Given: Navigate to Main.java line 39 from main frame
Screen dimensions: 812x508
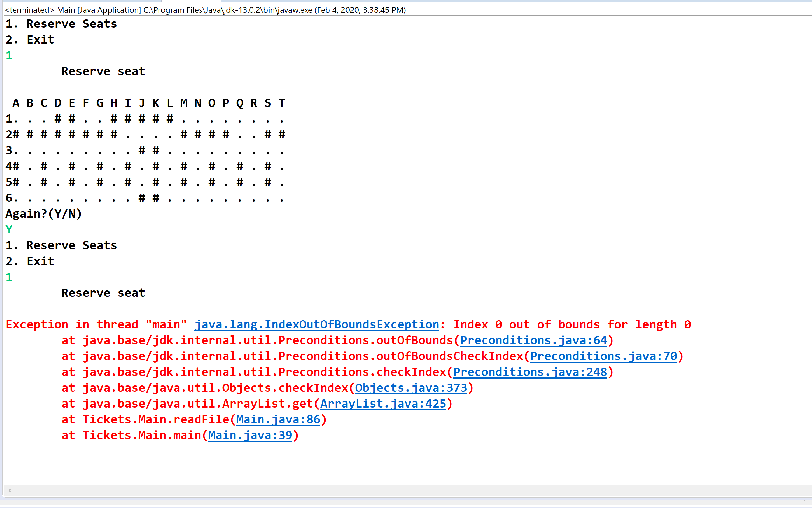Looking at the screenshot, I should click(250, 435).
